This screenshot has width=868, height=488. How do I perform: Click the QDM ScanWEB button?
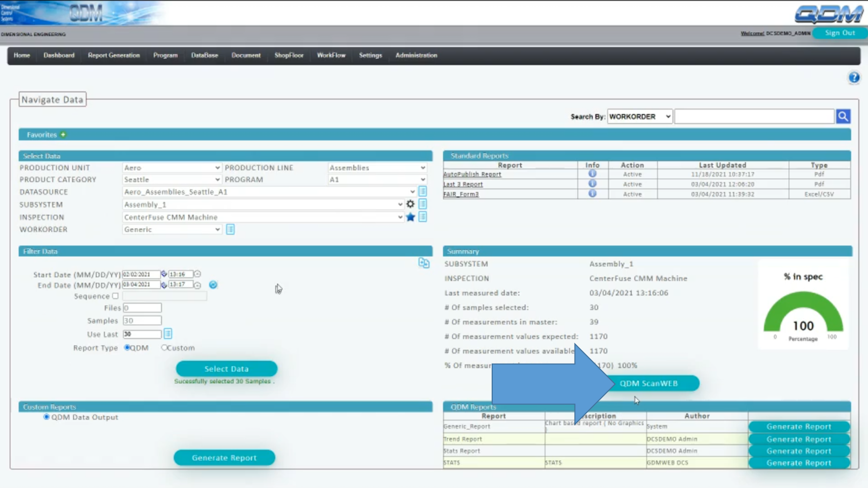[x=649, y=383]
